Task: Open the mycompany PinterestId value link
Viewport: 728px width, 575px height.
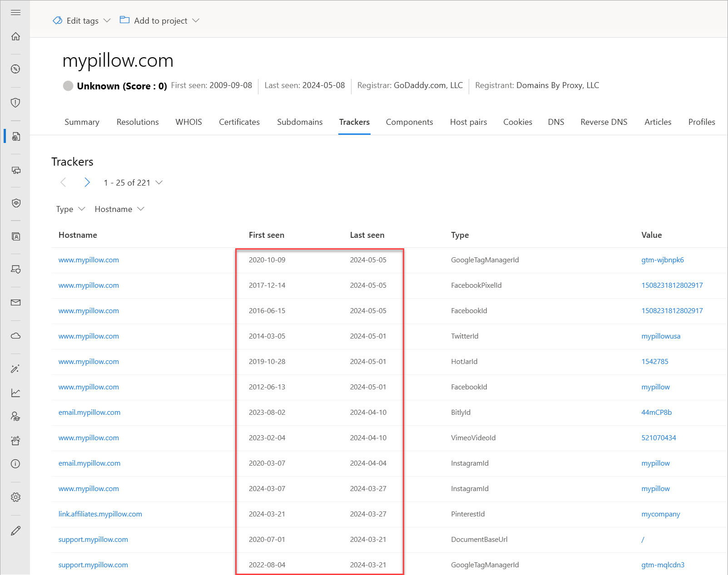Action: (661, 514)
